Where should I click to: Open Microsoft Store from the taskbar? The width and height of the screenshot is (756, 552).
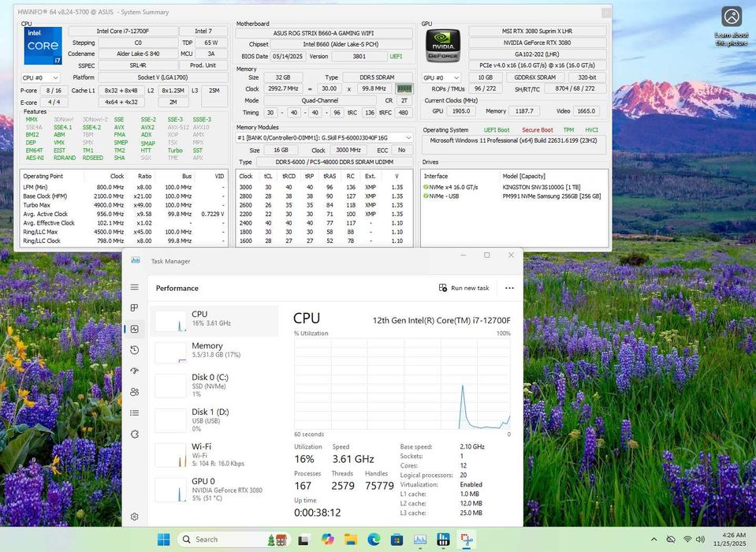coord(397,539)
